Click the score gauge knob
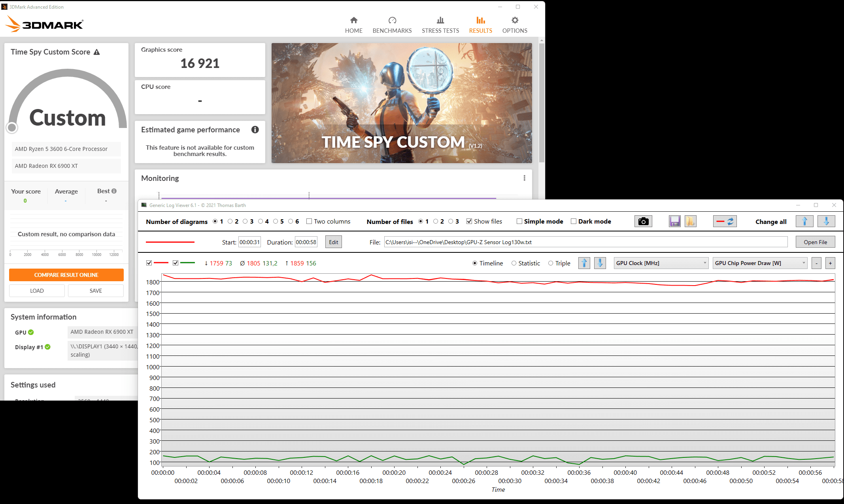 click(x=12, y=128)
